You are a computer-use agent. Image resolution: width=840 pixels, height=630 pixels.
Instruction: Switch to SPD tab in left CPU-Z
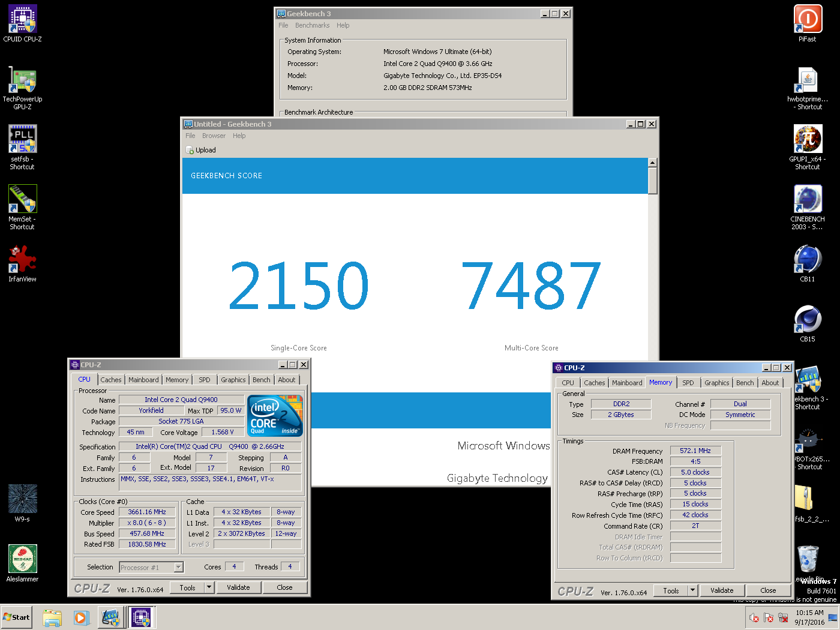point(205,380)
